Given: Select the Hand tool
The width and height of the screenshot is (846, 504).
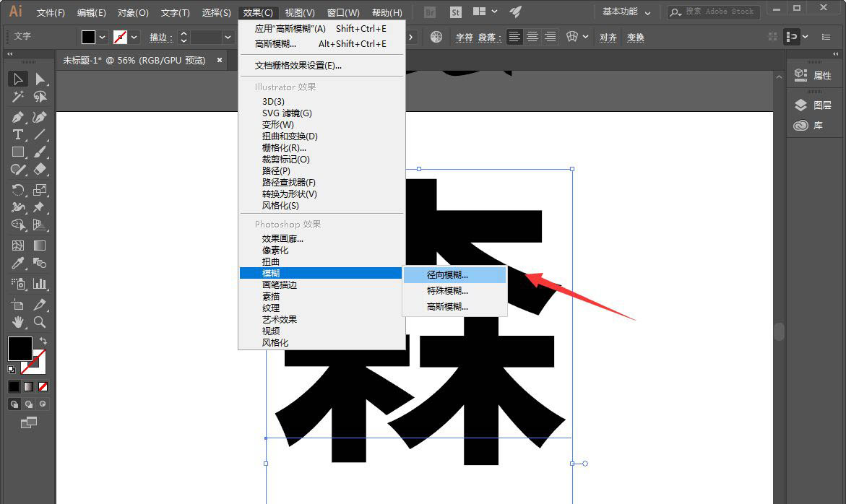Looking at the screenshot, I should pyautogui.click(x=18, y=322).
